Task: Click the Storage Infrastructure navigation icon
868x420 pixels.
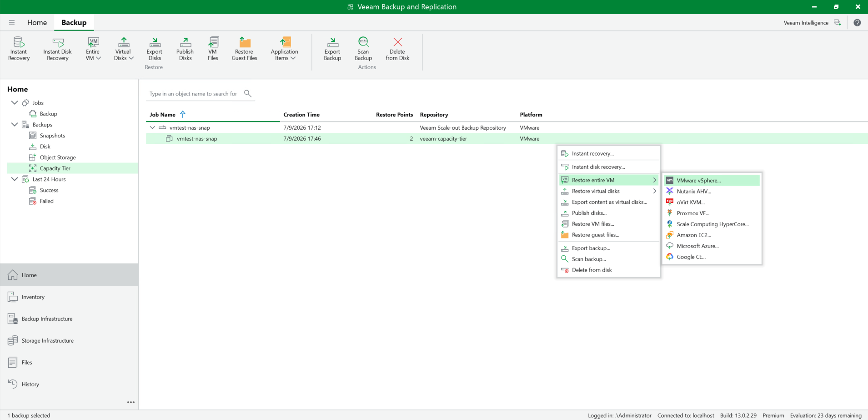Action: pyautogui.click(x=13, y=340)
